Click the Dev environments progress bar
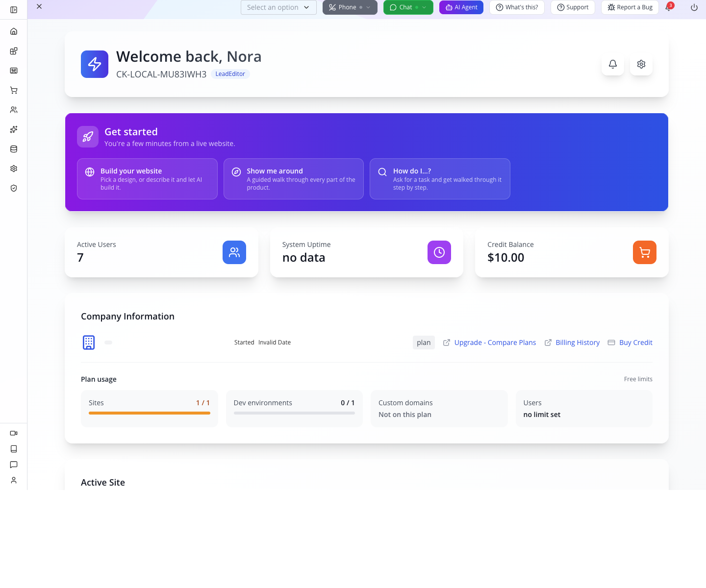The image size is (706, 588). pyautogui.click(x=294, y=413)
